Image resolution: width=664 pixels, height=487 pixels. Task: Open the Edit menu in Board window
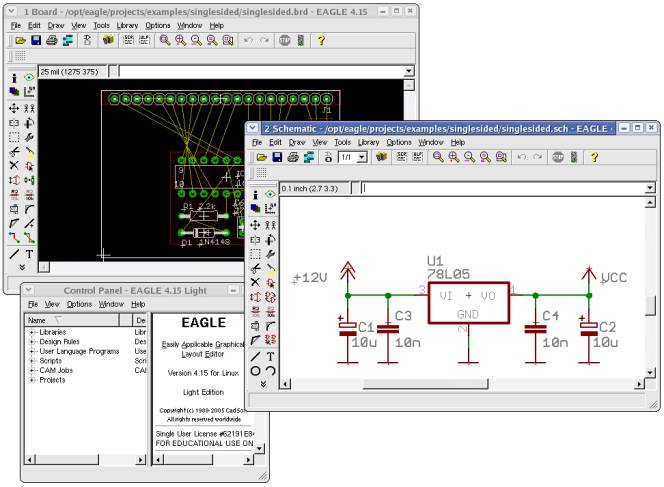click(x=34, y=25)
